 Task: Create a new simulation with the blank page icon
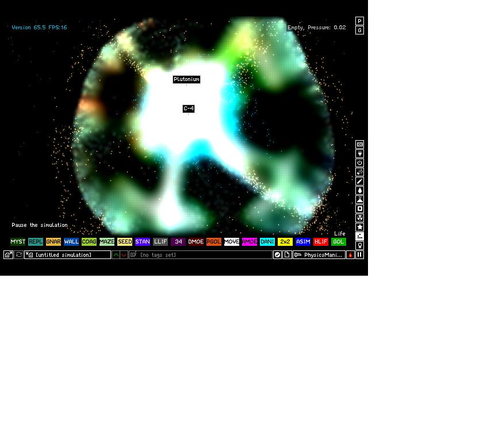click(287, 255)
